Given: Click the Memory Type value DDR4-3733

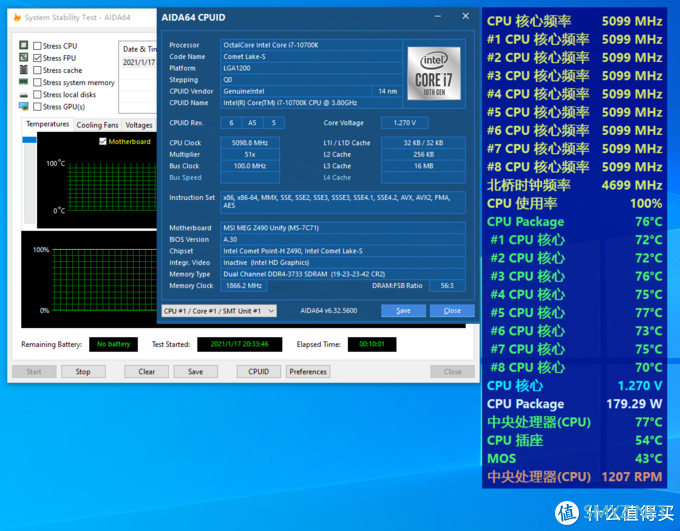Looking at the screenshot, I should [x=343, y=274].
